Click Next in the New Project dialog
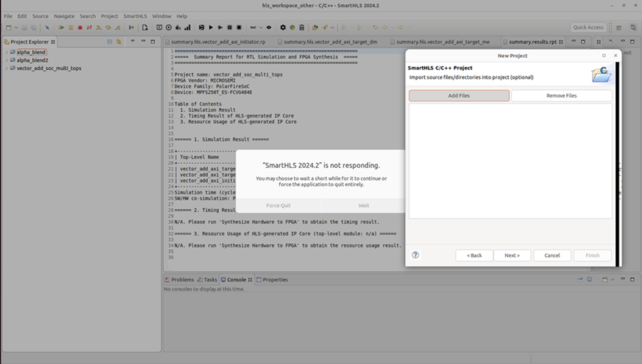The height and width of the screenshot is (364, 642). coord(512,255)
